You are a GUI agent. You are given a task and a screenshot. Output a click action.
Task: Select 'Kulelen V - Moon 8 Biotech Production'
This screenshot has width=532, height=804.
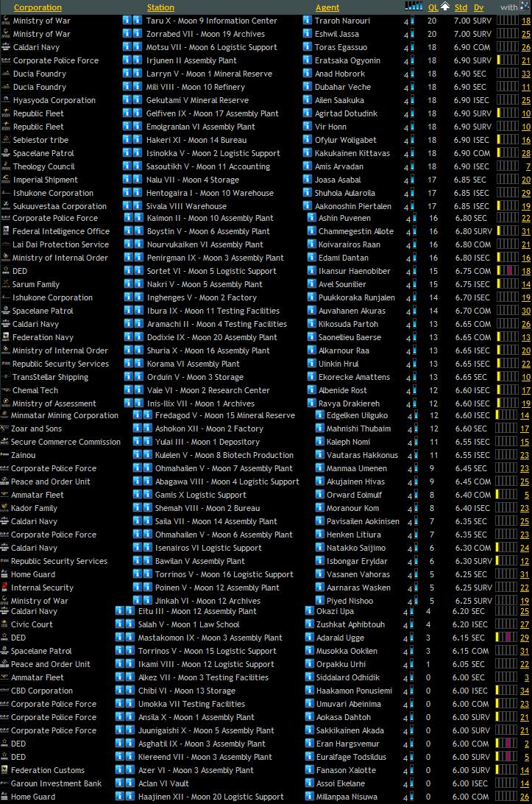coord(224,455)
